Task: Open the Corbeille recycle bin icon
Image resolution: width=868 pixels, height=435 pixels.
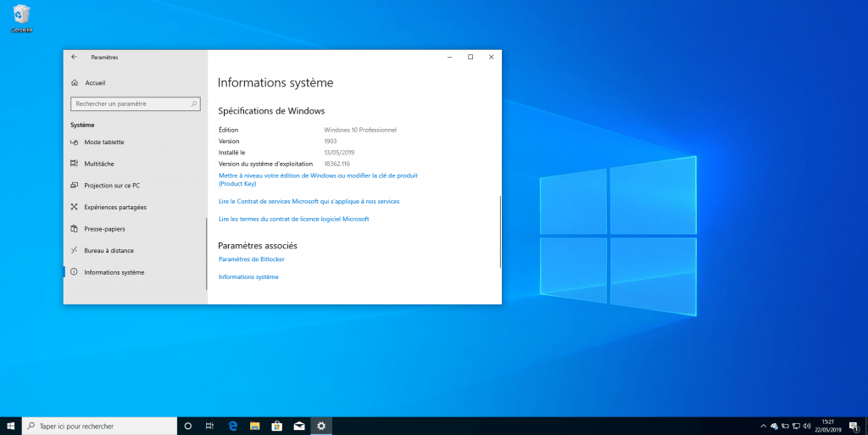Action: [x=21, y=18]
